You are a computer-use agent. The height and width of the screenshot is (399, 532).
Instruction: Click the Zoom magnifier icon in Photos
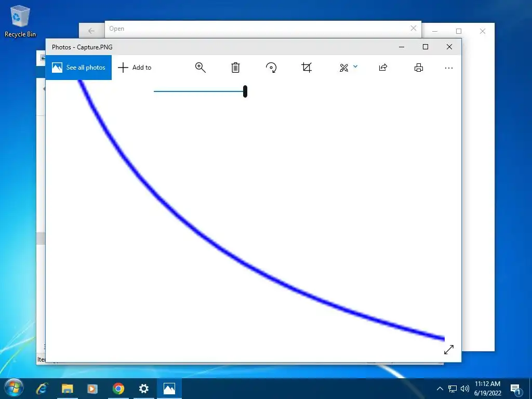pyautogui.click(x=200, y=68)
